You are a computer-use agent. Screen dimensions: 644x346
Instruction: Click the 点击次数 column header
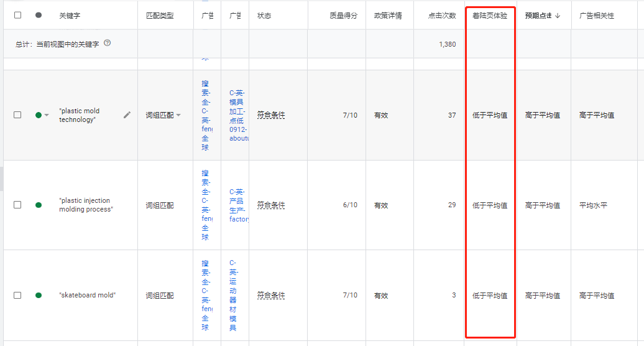[x=442, y=16]
